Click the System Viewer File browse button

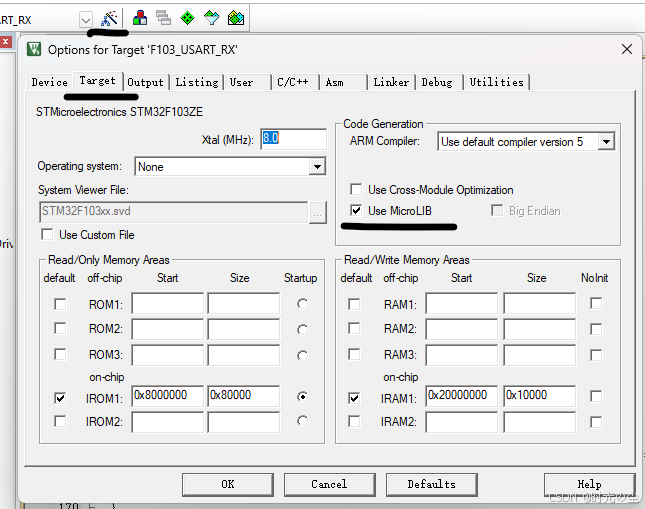318,212
